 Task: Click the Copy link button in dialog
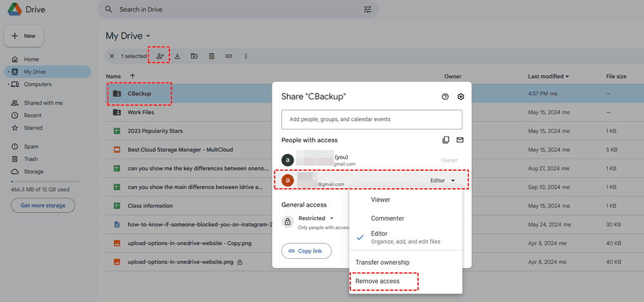click(x=307, y=250)
